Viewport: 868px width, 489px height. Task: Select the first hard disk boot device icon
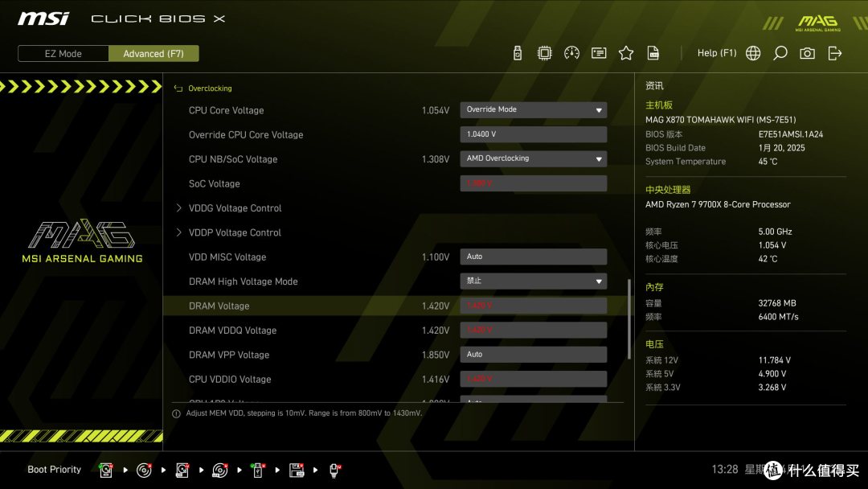(x=106, y=471)
